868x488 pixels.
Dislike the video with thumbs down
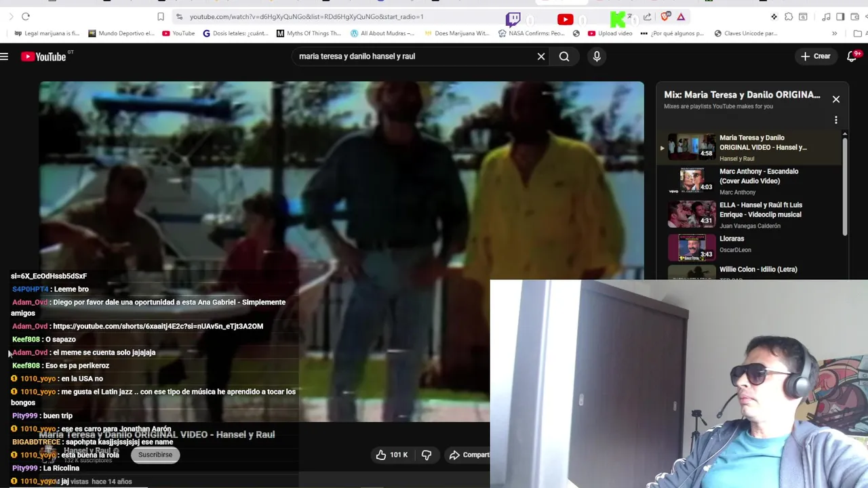427,455
